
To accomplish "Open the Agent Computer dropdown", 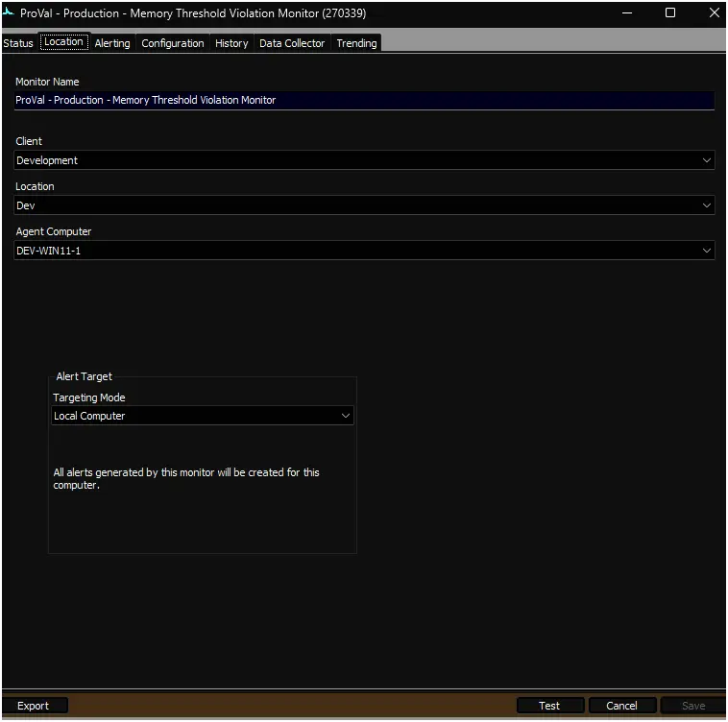I will click(364, 250).
